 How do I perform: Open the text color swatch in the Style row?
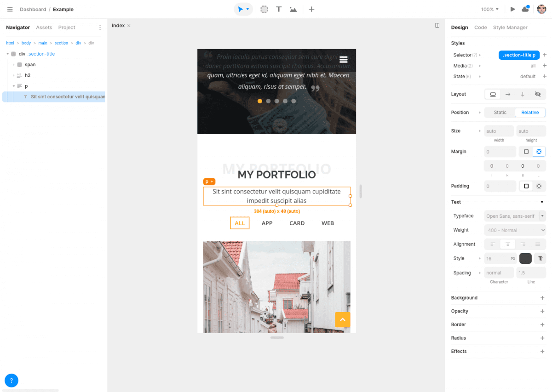[x=525, y=258]
